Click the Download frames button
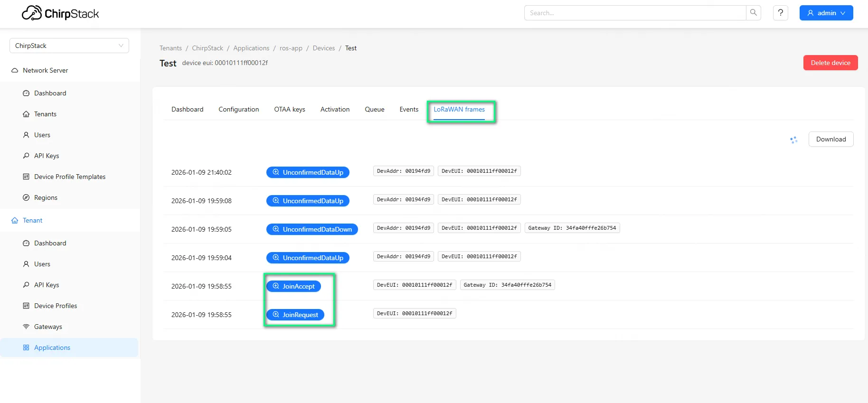Viewport: 868px width, 403px height. [830, 139]
